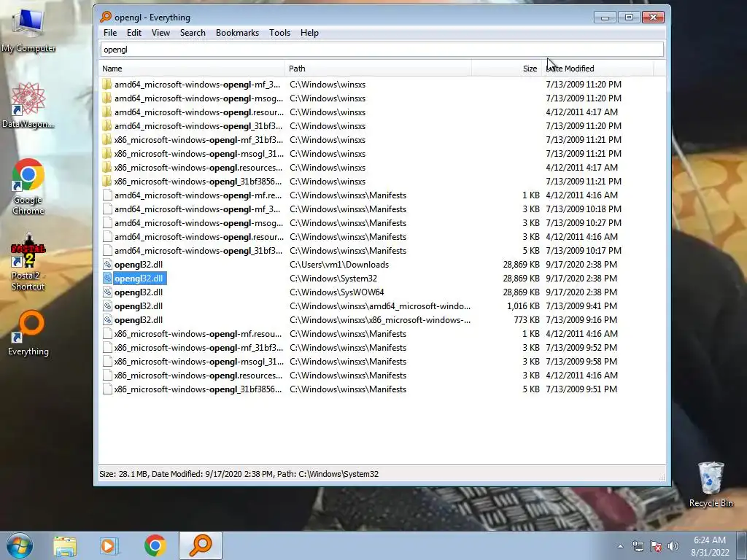747x560 pixels.
Task: Open Postal2 Shortcut on desktop
Action: (x=28, y=262)
